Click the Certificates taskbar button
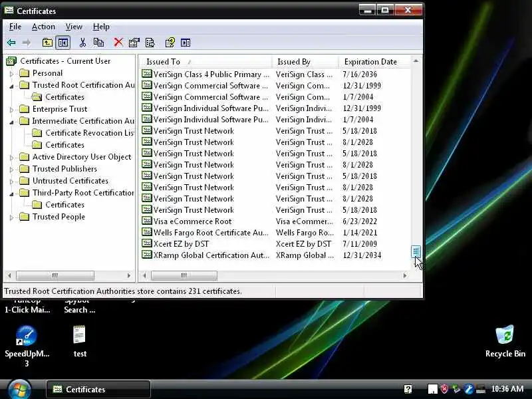The height and width of the screenshot is (399, 532). (98, 389)
